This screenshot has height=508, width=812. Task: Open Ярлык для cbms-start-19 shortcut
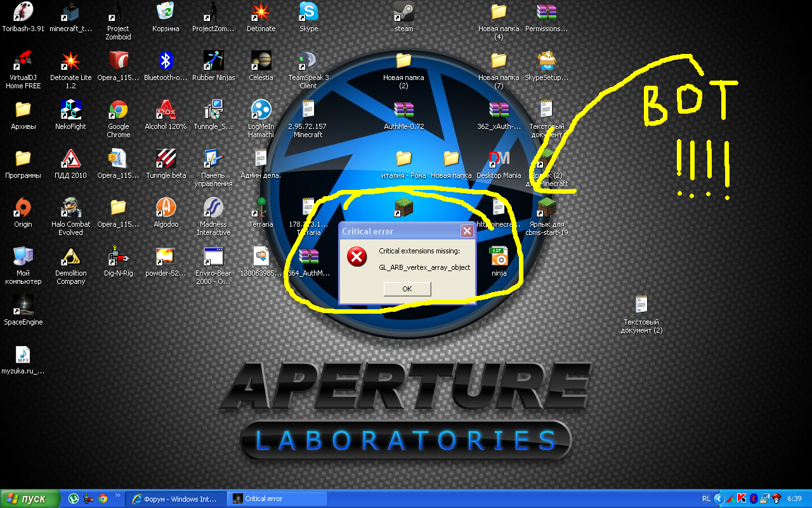547,217
